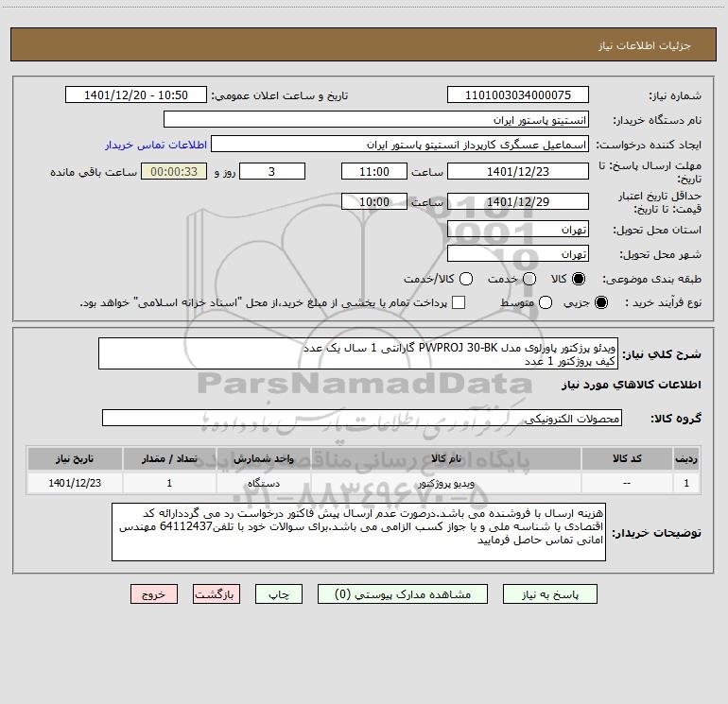Select the کالا/خدمت radio button
This screenshot has height=704, width=728.
(466, 279)
